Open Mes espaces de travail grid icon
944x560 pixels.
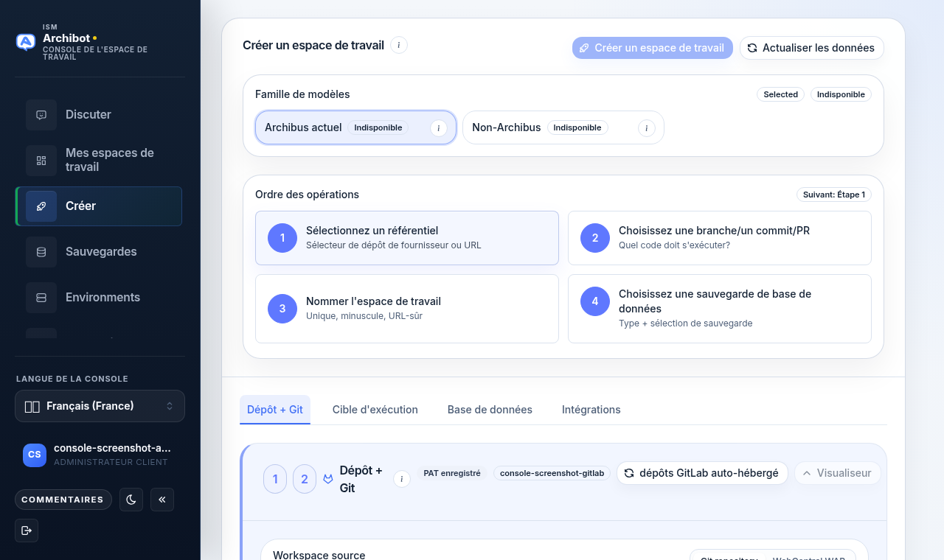click(x=41, y=161)
